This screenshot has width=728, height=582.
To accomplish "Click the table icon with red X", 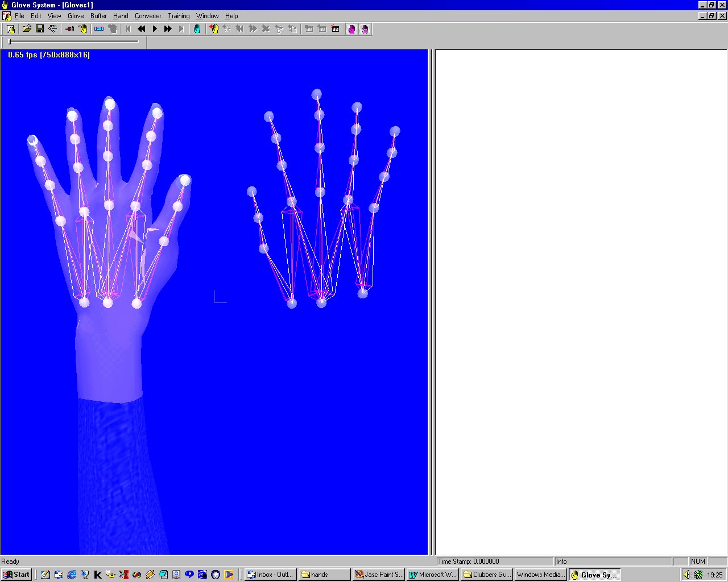I will click(x=336, y=29).
